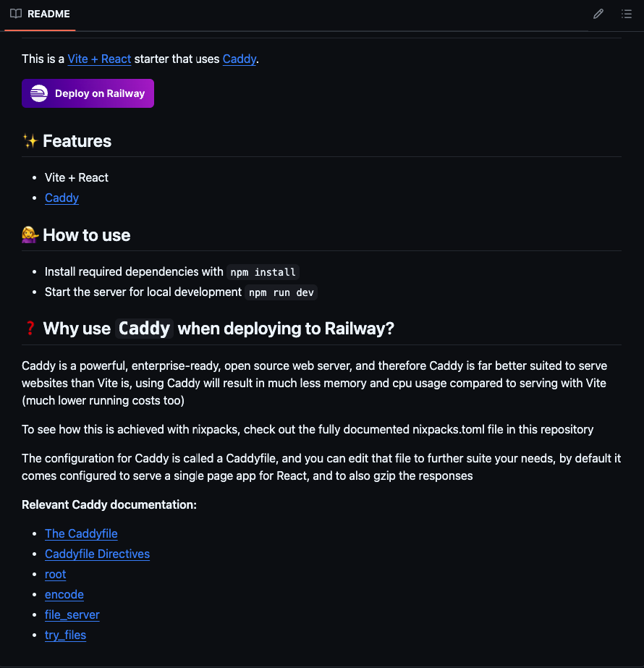The height and width of the screenshot is (668, 644).
Task: Click the npm install code snippet
Action: [x=263, y=272]
